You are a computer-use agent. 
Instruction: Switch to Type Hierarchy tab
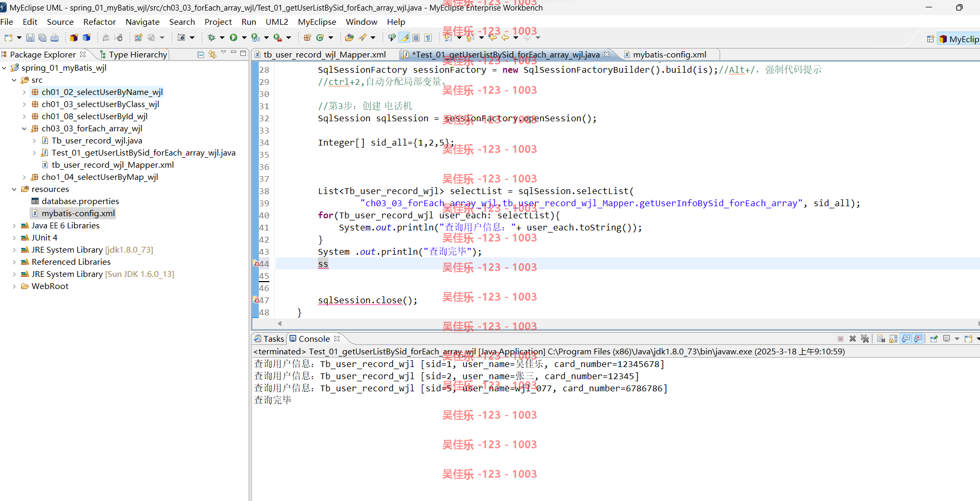coord(134,54)
